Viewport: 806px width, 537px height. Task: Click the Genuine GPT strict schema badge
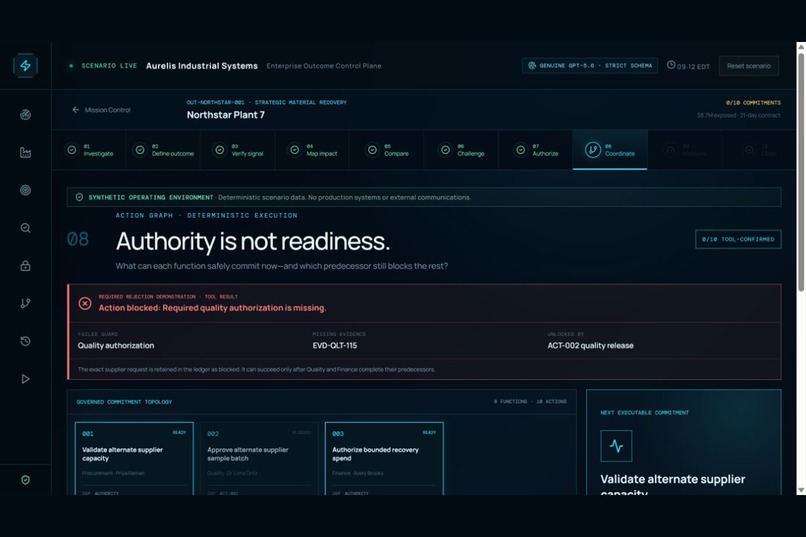pos(590,65)
